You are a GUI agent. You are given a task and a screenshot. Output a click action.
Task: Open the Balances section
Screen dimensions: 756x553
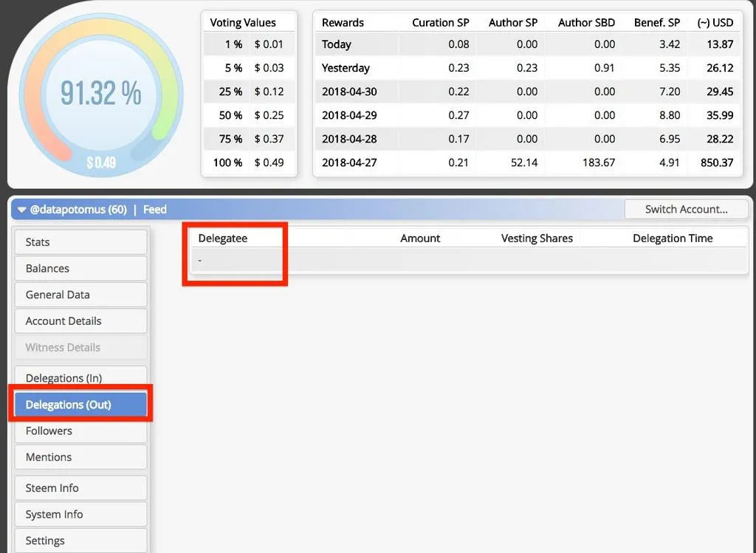pyautogui.click(x=80, y=269)
